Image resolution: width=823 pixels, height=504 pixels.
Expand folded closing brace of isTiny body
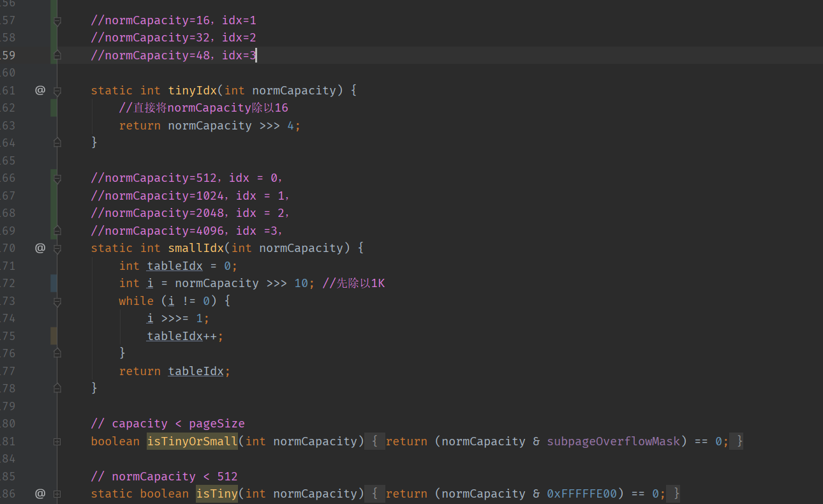674,493
